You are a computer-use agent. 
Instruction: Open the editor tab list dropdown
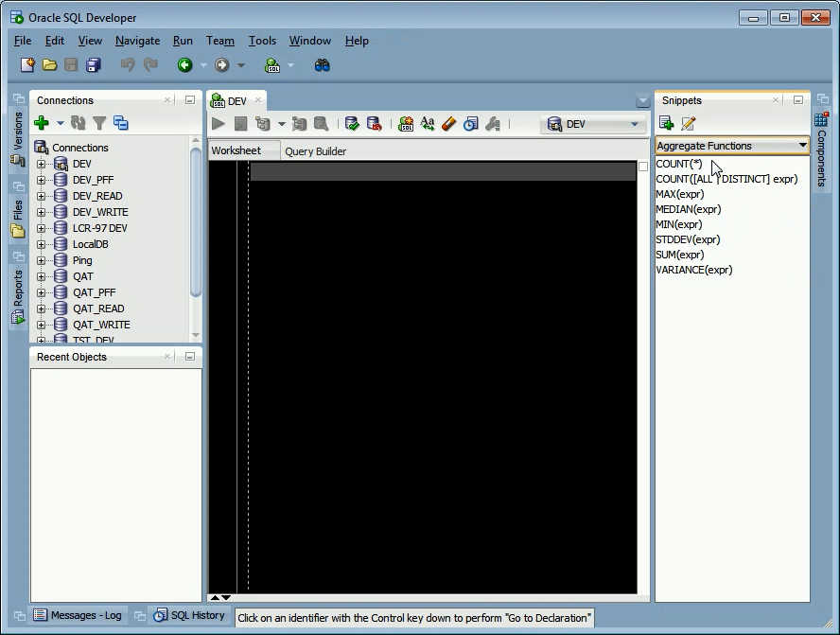click(x=643, y=100)
